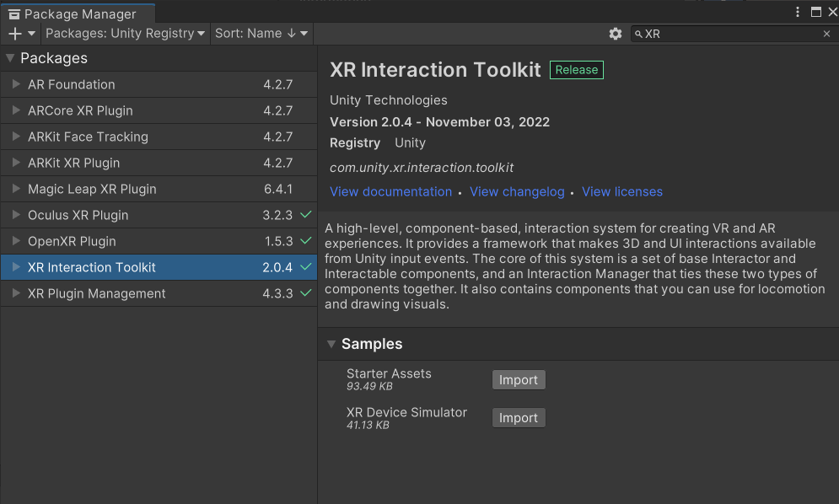839x504 pixels.
Task: Expand AR Foundation package versions
Action: [16, 84]
